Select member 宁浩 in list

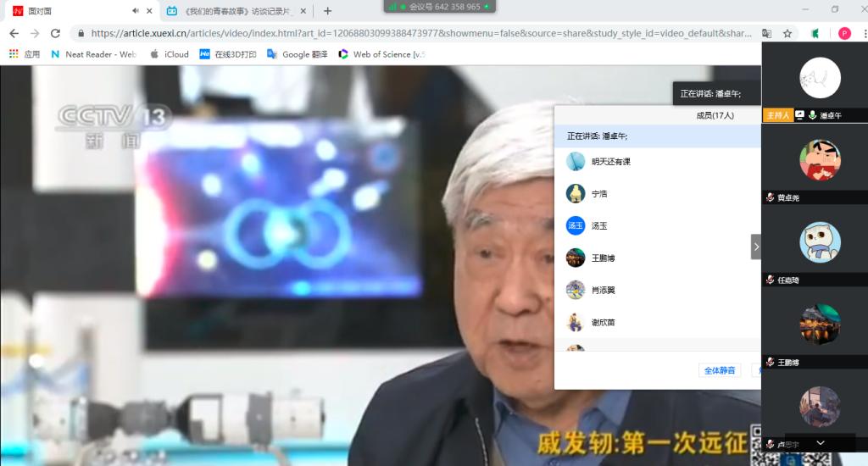tap(658, 194)
